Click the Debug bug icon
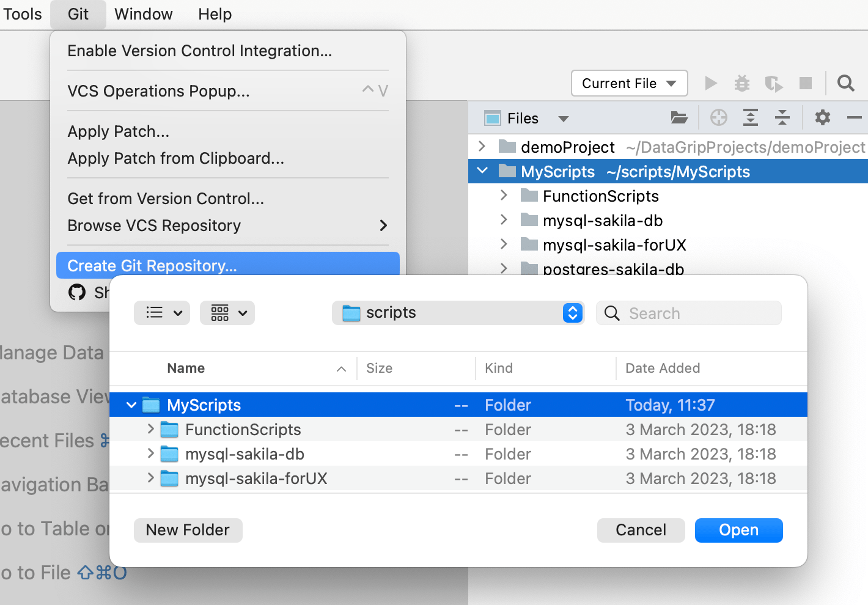This screenshot has height=605, width=868. [742, 83]
